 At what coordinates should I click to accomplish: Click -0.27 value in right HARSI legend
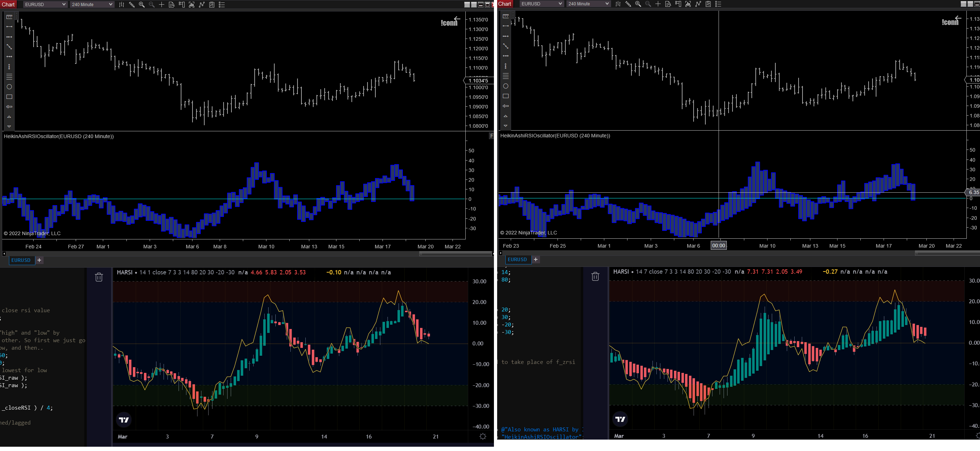[830, 272]
